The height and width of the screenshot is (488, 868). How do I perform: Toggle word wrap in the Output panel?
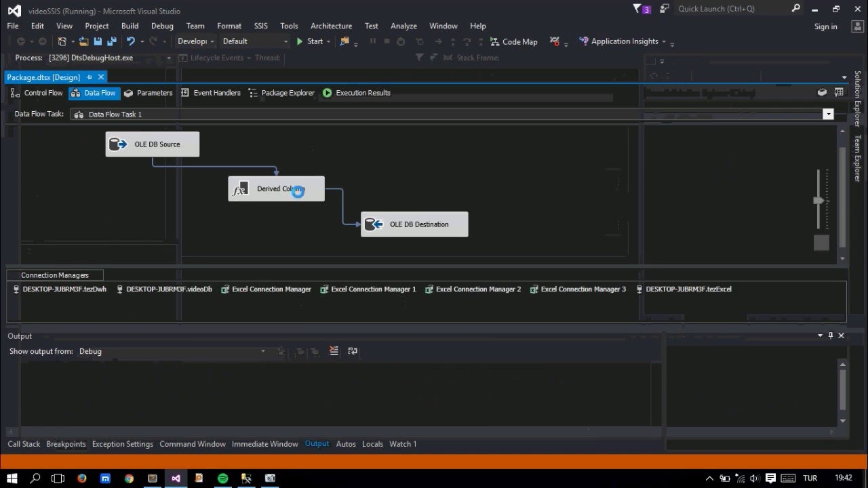pos(353,351)
